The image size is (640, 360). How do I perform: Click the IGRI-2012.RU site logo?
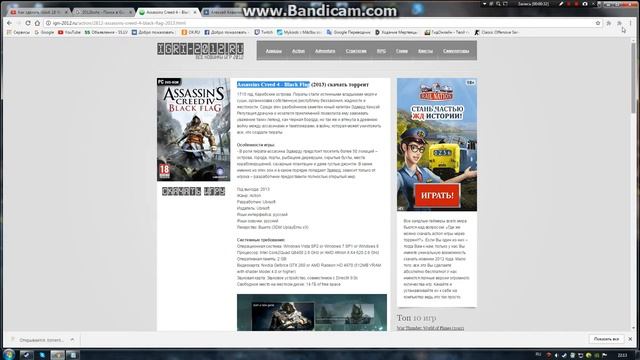click(x=200, y=50)
